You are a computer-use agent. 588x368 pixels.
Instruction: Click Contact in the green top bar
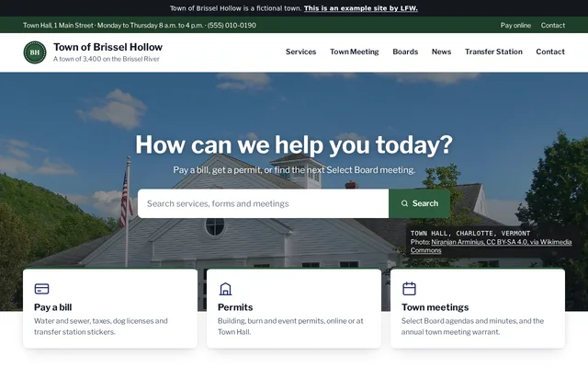click(553, 25)
